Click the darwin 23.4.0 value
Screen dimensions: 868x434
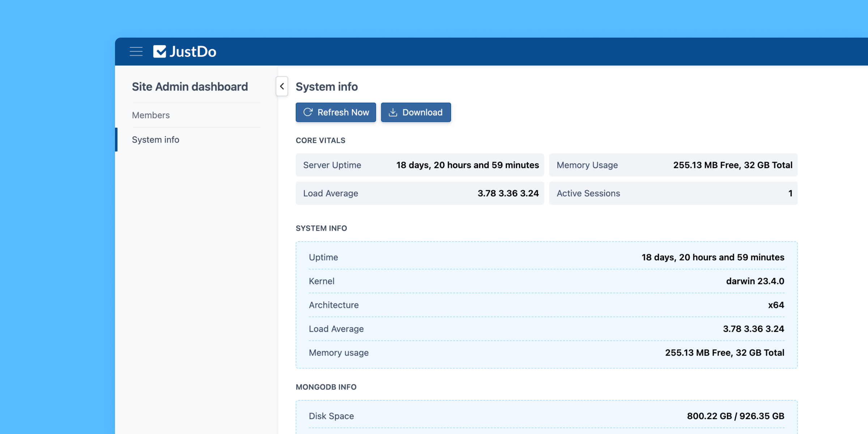pyautogui.click(x=755, y=281)
